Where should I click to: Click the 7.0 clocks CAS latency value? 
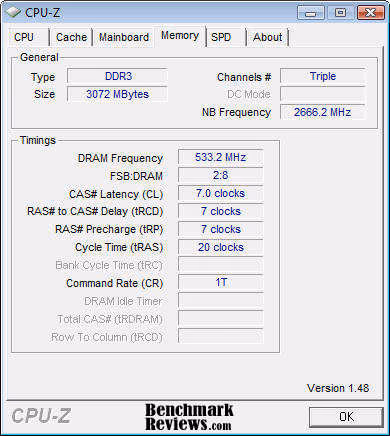point(221,193)
